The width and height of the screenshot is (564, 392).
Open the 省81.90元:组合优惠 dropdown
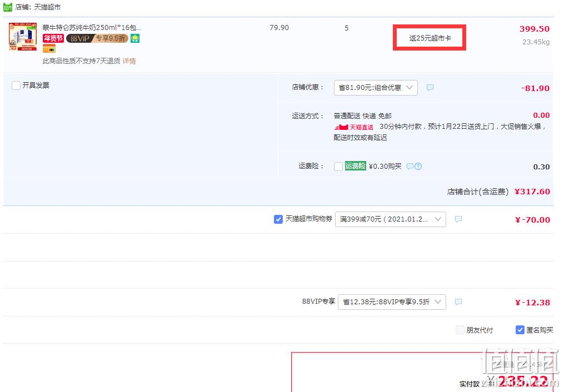(x=376, y=88)
